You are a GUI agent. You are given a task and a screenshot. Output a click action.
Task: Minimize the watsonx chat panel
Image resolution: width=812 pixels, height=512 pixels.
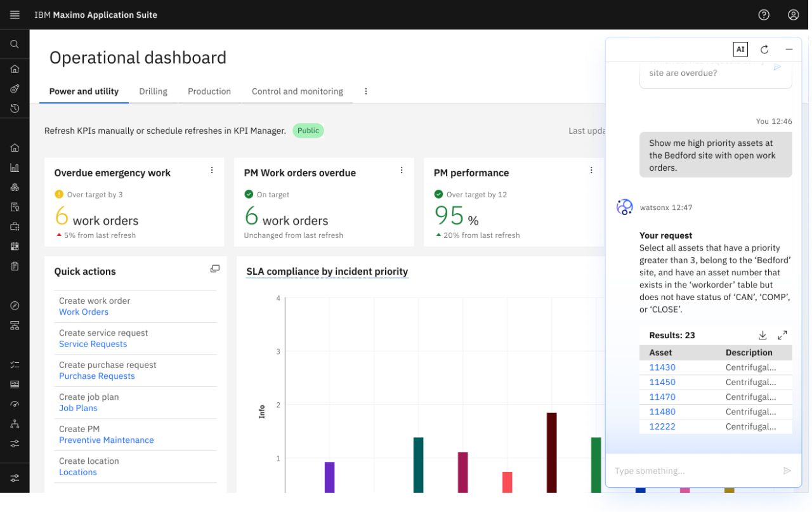789,49
